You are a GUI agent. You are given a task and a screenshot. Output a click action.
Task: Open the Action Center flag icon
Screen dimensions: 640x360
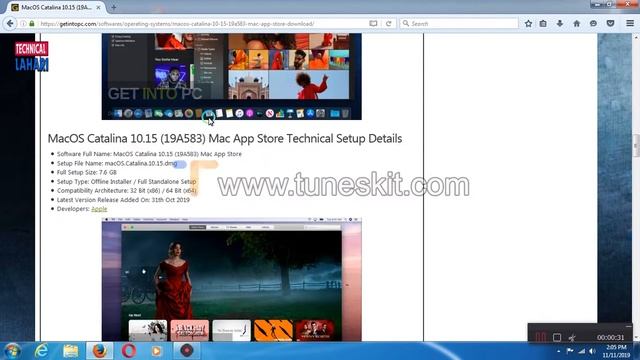click(x=570, y=351)
